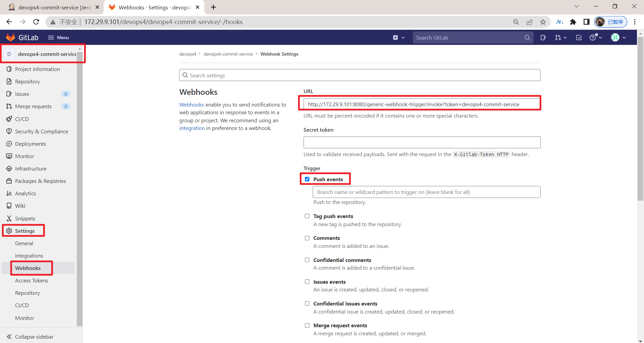This screenshot has width=644, height=343.
Task: Open the Analytics chart item
Action: click(25, 193)
